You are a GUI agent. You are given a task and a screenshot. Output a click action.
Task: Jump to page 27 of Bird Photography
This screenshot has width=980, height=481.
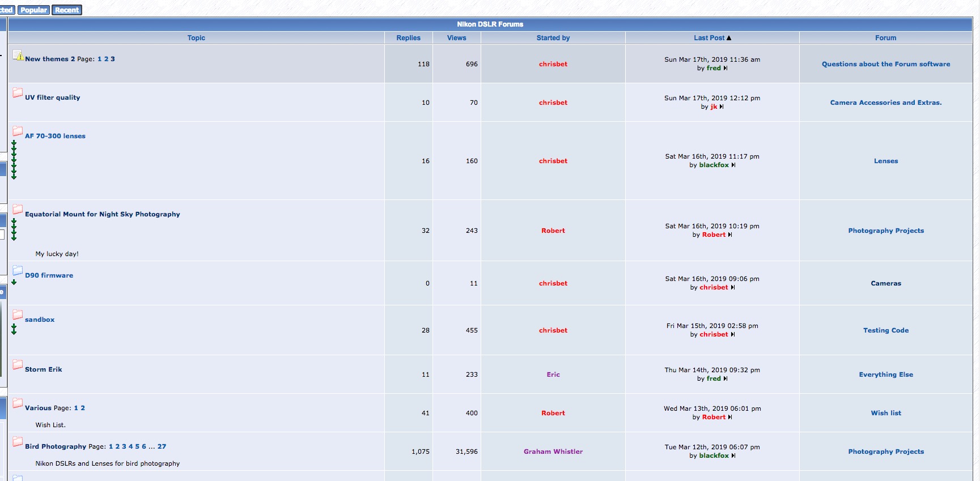click(162, 446)
